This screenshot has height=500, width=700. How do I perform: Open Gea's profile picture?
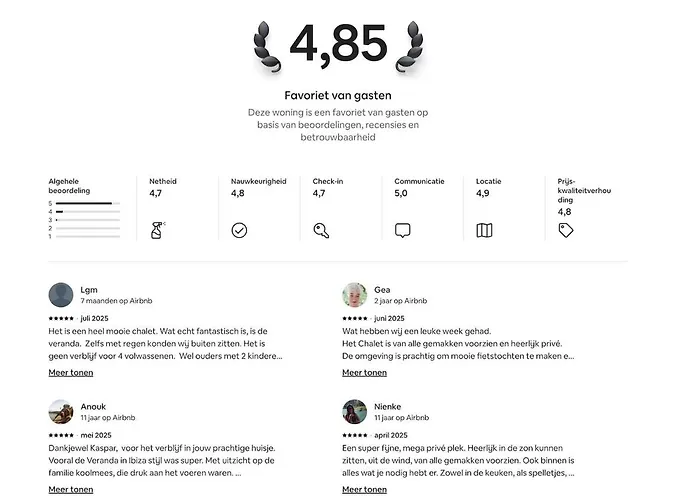click(355, 294)
